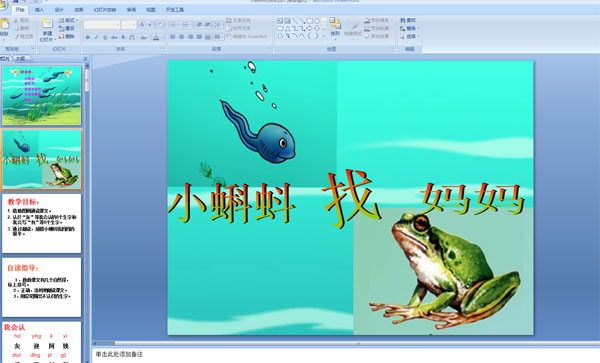Screen dimensions: 600x363
Task: Click the Reset slide button
Action: (x=67, y=28)
